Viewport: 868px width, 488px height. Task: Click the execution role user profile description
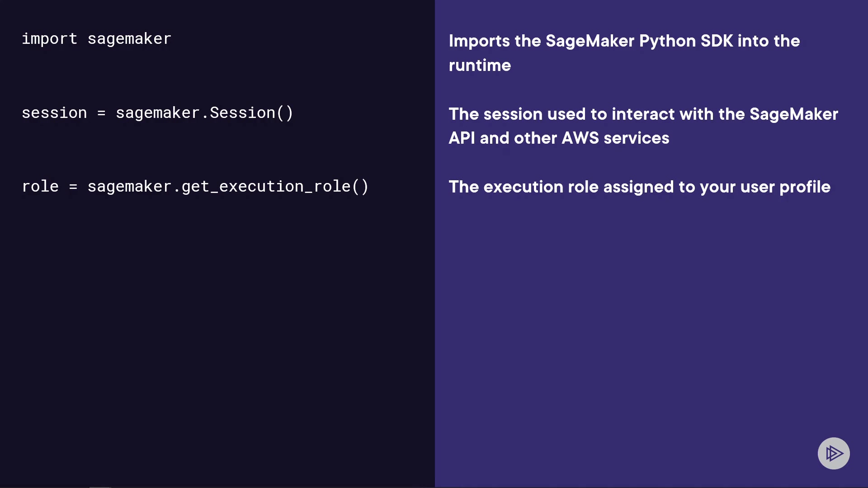click(x=639, y=187)
